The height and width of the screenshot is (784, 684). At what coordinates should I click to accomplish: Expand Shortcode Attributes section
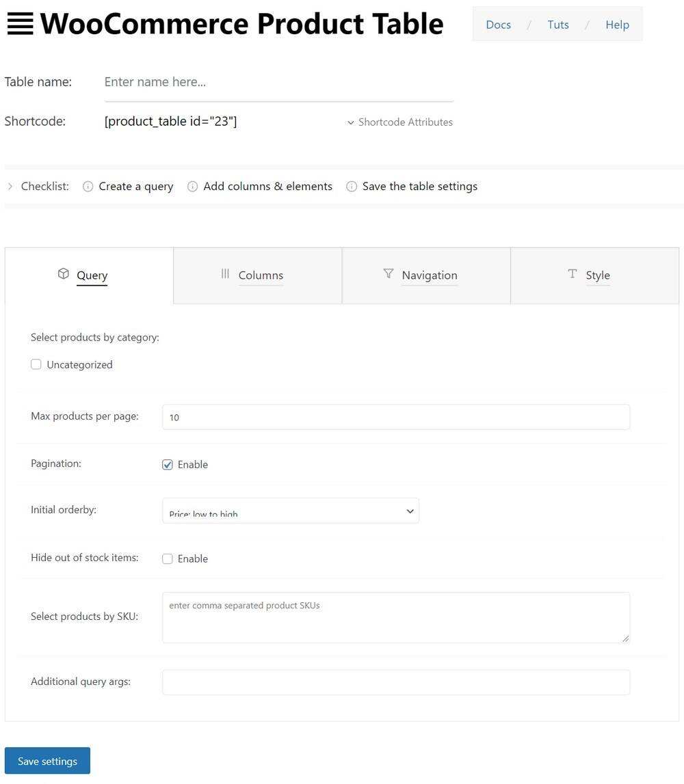point(399,122)
